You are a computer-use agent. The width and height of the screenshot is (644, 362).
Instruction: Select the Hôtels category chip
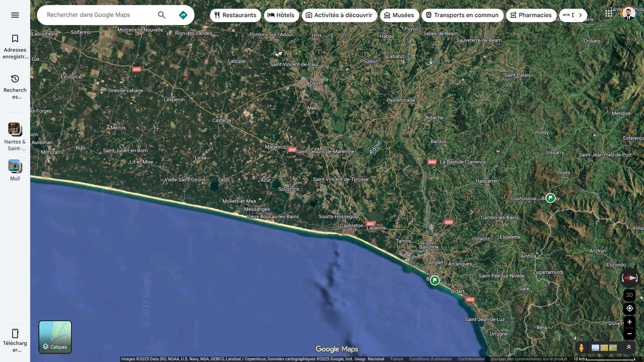tap(281, 15)
